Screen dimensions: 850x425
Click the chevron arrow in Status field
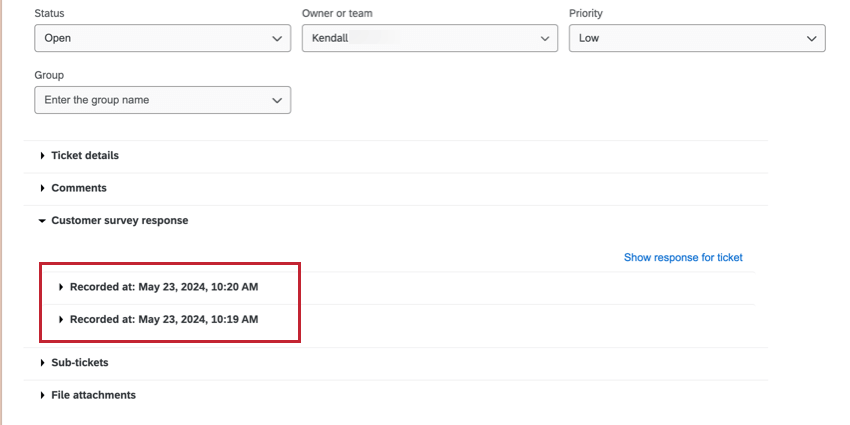pyautogui.click(x=277, y=39)
